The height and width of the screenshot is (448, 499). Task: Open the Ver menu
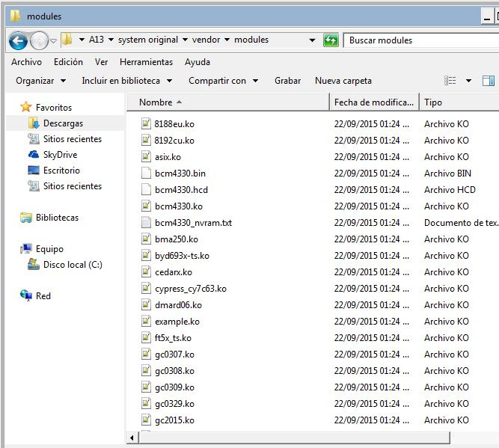(101, 62)
